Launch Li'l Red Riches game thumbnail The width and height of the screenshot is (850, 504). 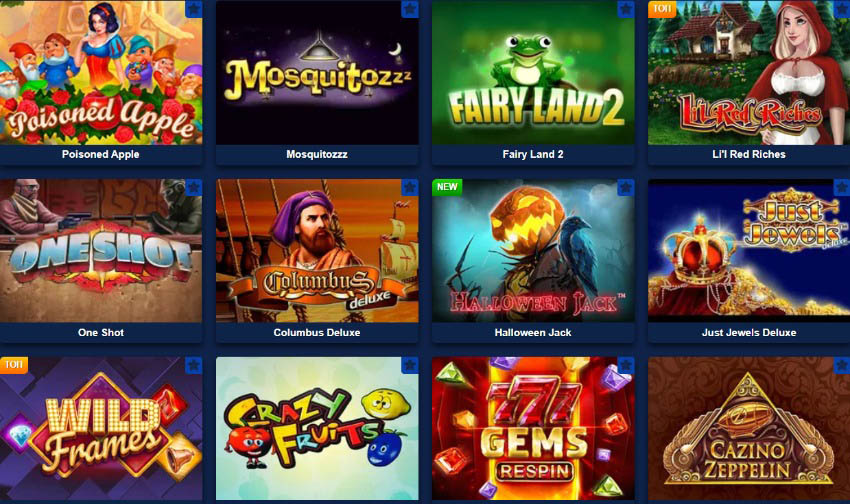tap(749, 73)
